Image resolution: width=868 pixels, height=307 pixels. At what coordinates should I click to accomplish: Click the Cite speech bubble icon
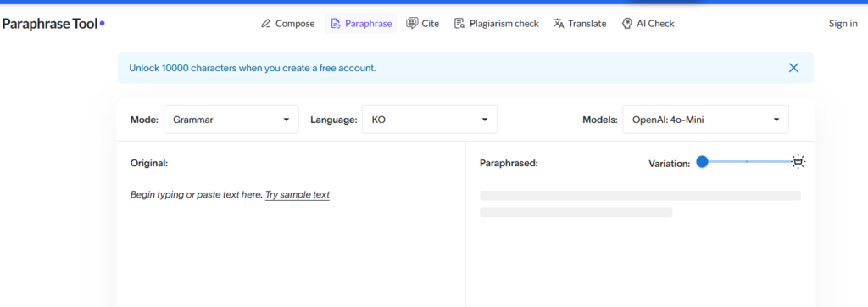(412, 23)
